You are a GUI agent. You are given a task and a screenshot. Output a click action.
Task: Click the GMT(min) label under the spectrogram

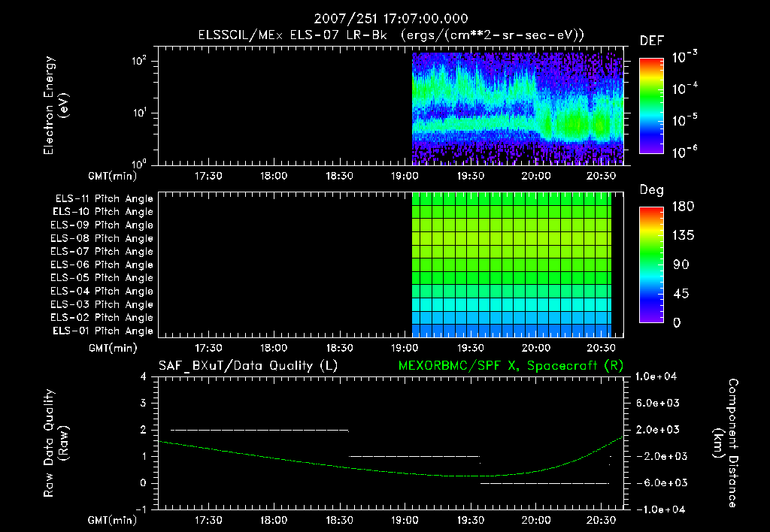113,176
